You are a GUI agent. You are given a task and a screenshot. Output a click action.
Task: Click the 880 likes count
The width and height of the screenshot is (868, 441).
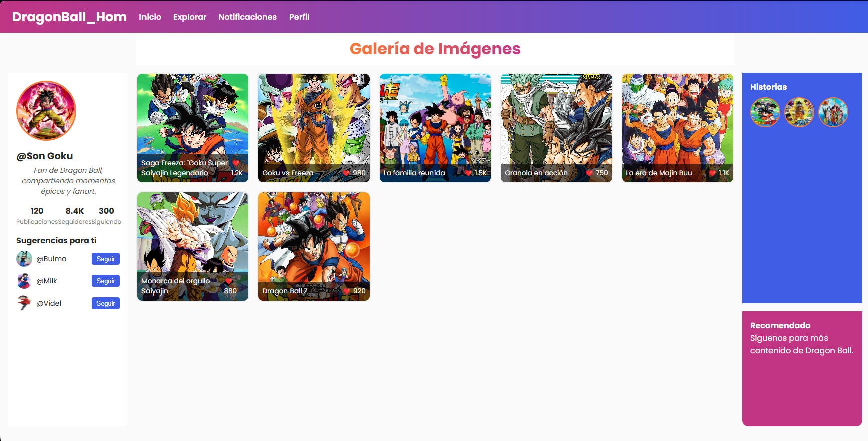pyautogui.click(x=230, y=291)
